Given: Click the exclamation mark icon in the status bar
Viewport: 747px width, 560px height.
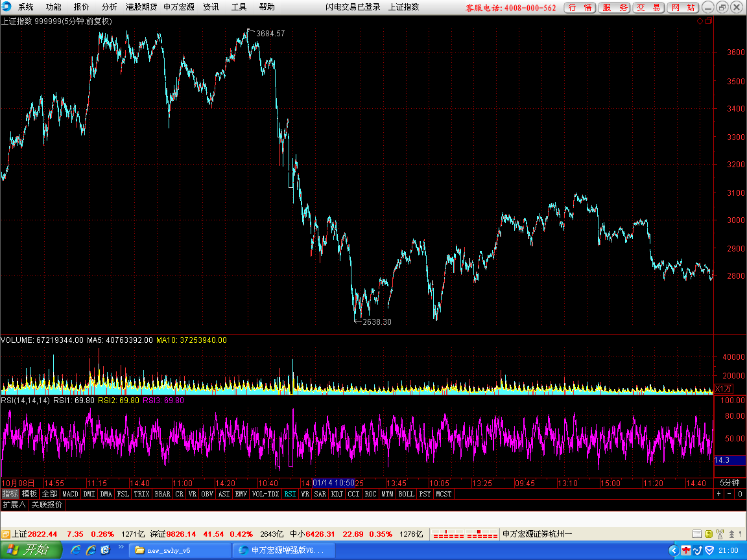Looking at the screenshot, I should coord(740,534).
